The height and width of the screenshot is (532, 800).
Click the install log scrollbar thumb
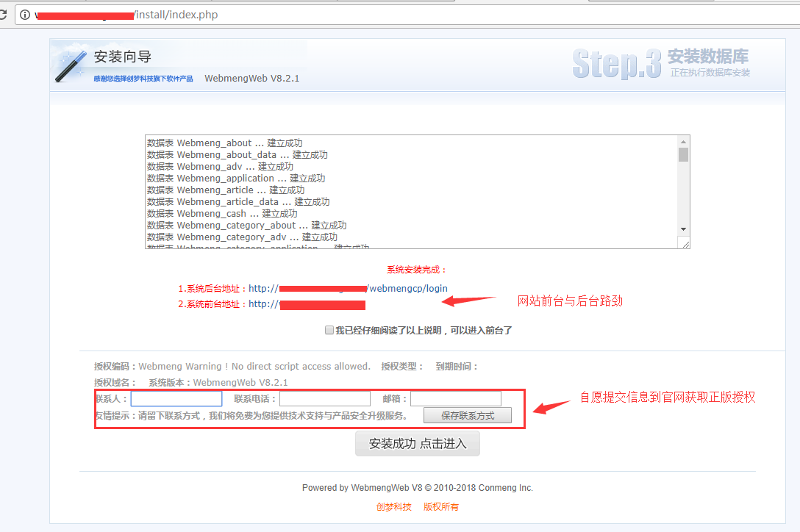683,154
